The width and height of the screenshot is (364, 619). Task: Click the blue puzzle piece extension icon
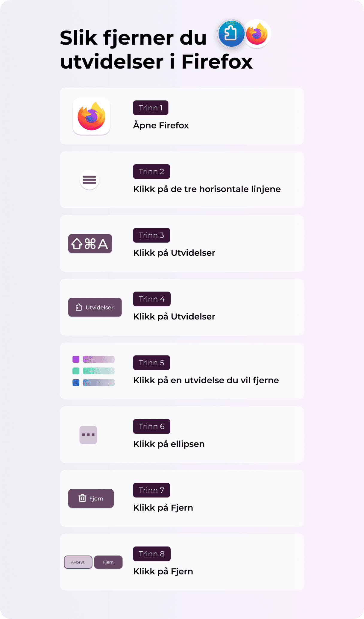click(x=231, y=34)
